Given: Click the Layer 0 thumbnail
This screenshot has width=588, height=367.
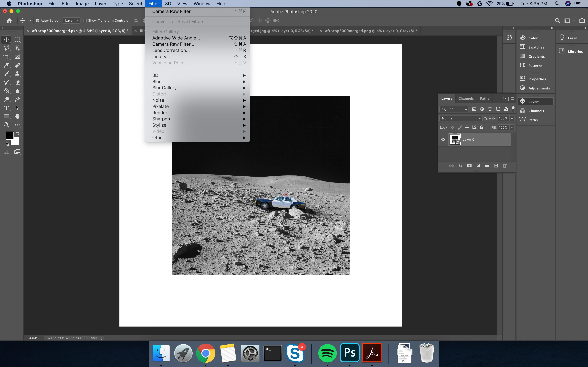Looking at the screenshot, I should pos(454,139).
